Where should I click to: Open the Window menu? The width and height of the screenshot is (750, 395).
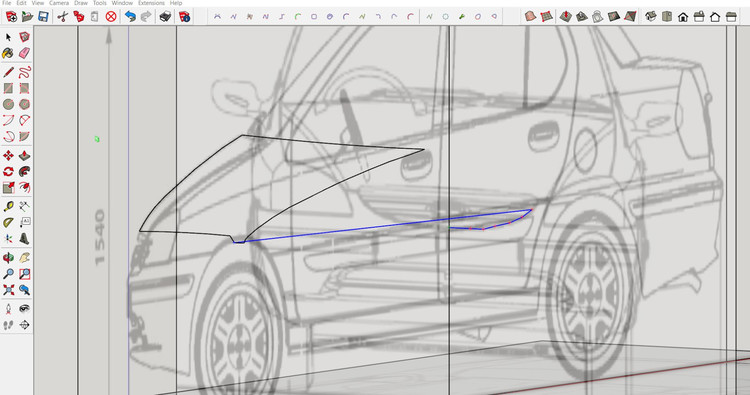pos(122,3)
